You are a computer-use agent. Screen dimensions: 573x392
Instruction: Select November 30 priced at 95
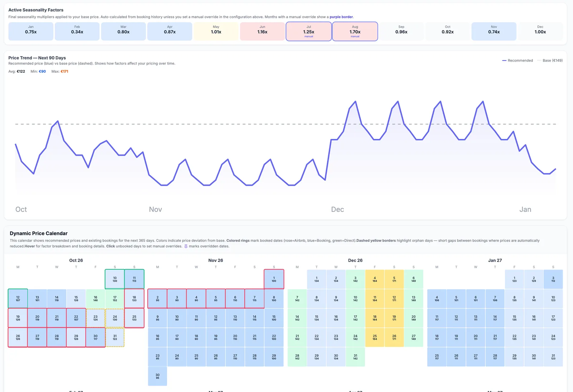158,376
